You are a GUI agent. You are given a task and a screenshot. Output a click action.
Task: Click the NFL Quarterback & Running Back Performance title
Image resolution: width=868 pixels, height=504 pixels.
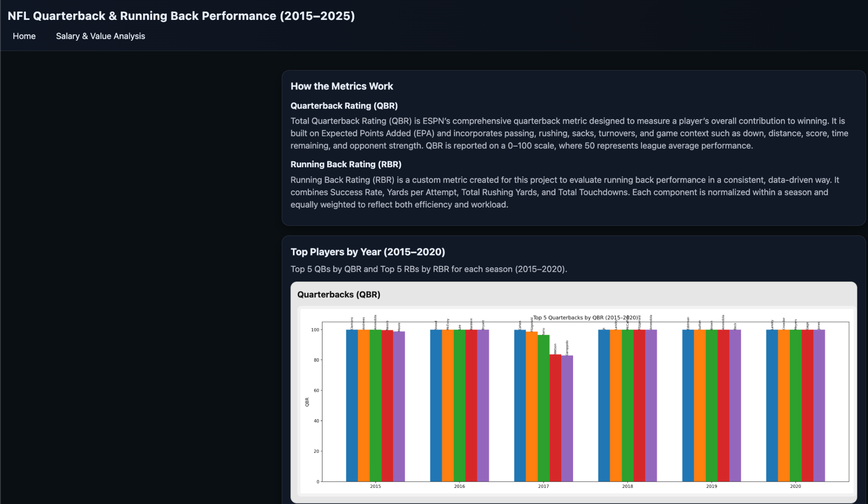click(181, 16)
